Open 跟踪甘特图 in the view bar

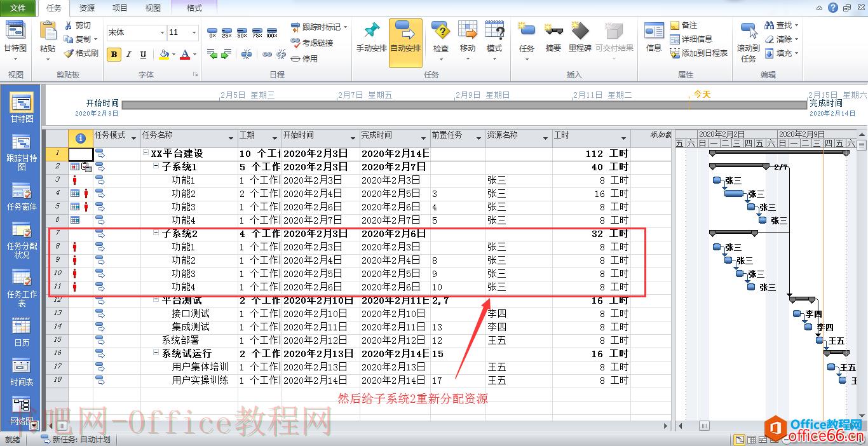[x=22, y=152]
